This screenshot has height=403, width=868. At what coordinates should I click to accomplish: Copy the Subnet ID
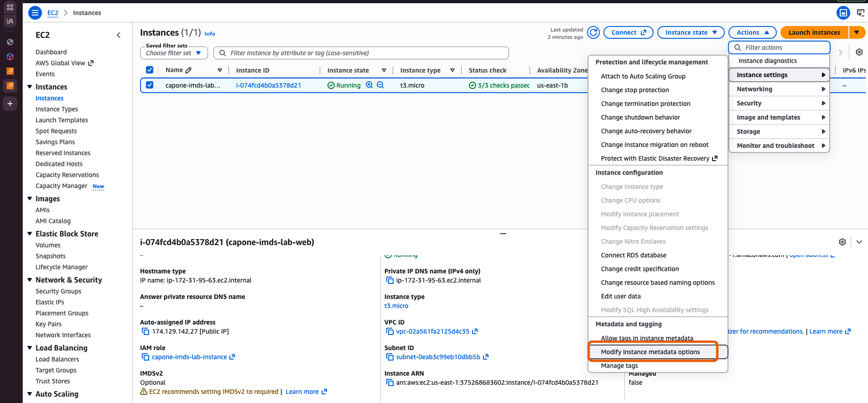click(x=390, y=357)
